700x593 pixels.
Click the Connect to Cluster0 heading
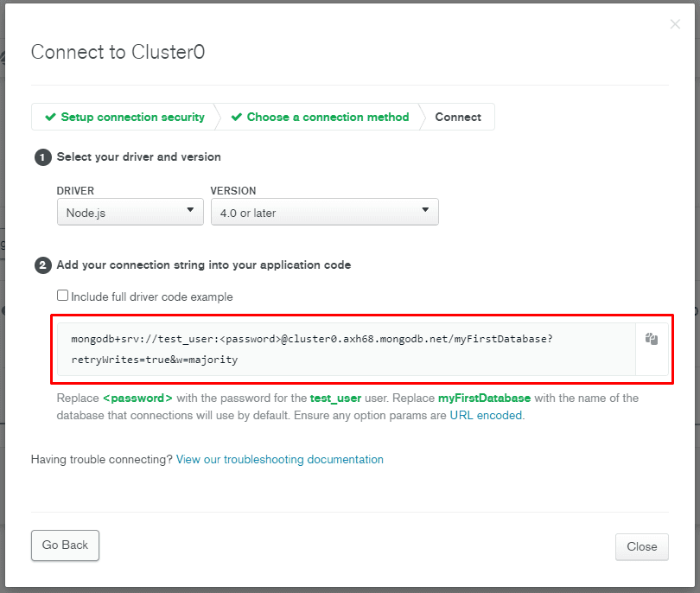[118, 52]
